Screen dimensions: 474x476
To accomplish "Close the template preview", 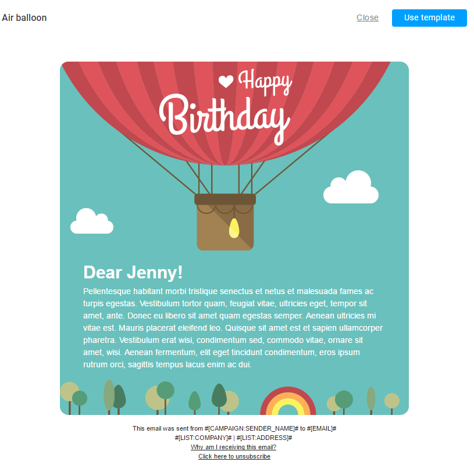I will coord(368,18).
